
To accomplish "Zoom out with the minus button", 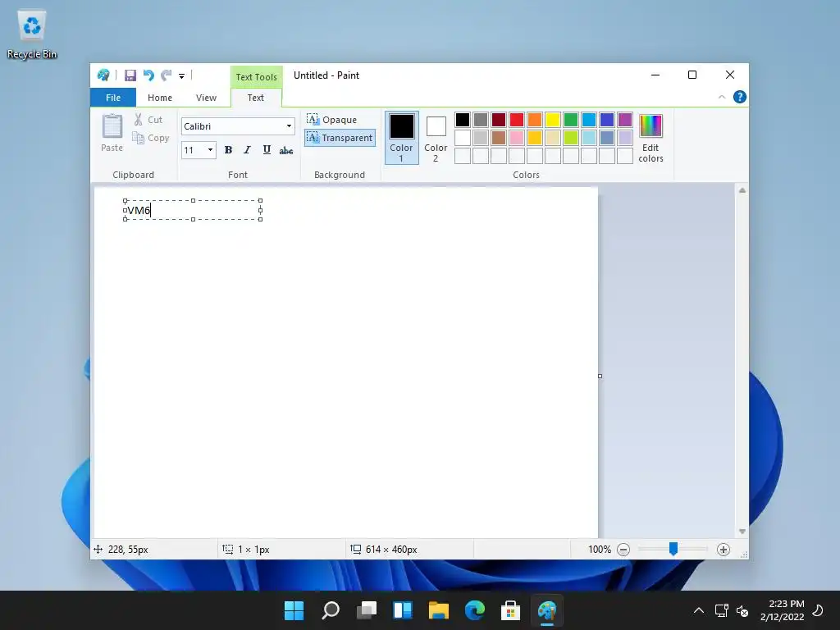I will tap(623, 550).
